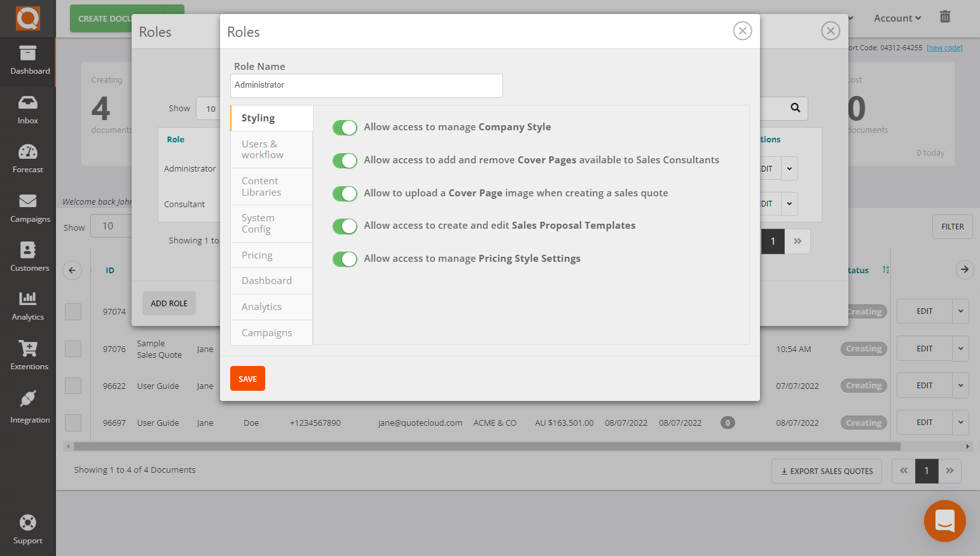Open the Forecast section
980x556 pixels.
(27, 158)
